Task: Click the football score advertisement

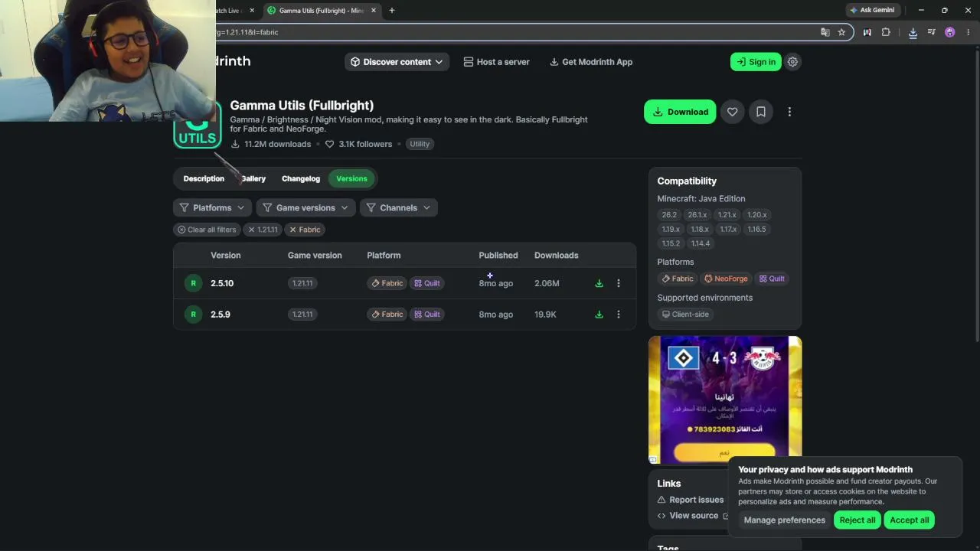Action: tap(725, 399)
